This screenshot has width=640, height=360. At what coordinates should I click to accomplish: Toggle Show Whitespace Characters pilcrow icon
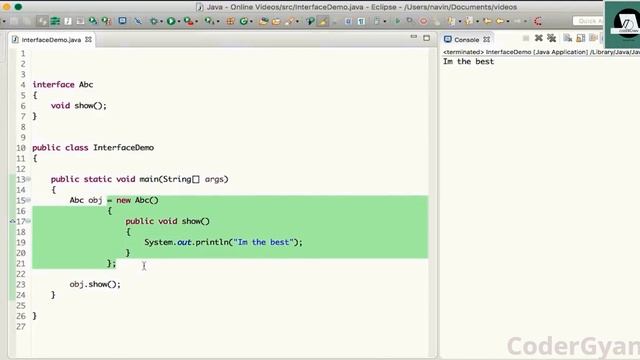pyautogui.click(x=361, y=21)
